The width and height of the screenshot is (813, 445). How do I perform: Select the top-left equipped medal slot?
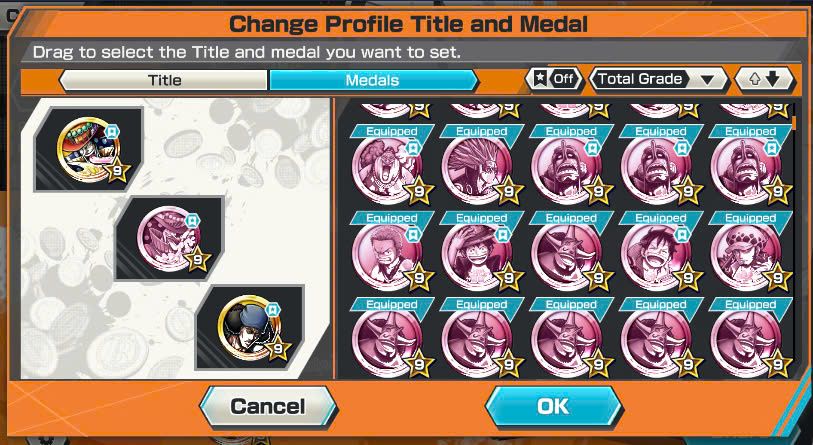coord(89,149)
